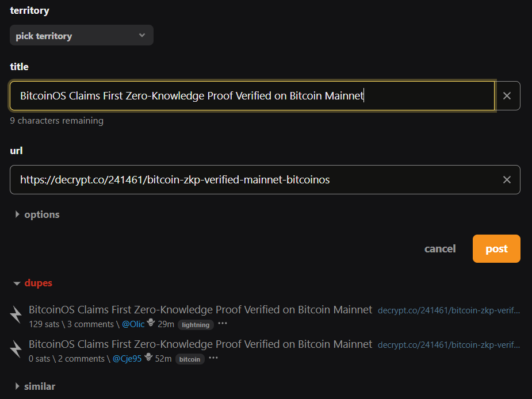
Task: Select the lightning territory badge
Action: 196,325
